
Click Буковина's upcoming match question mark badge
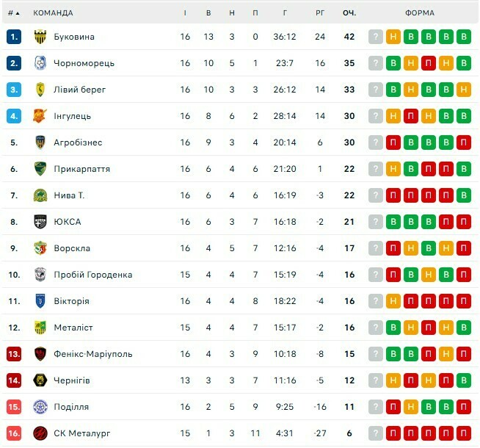pos(376,37)
